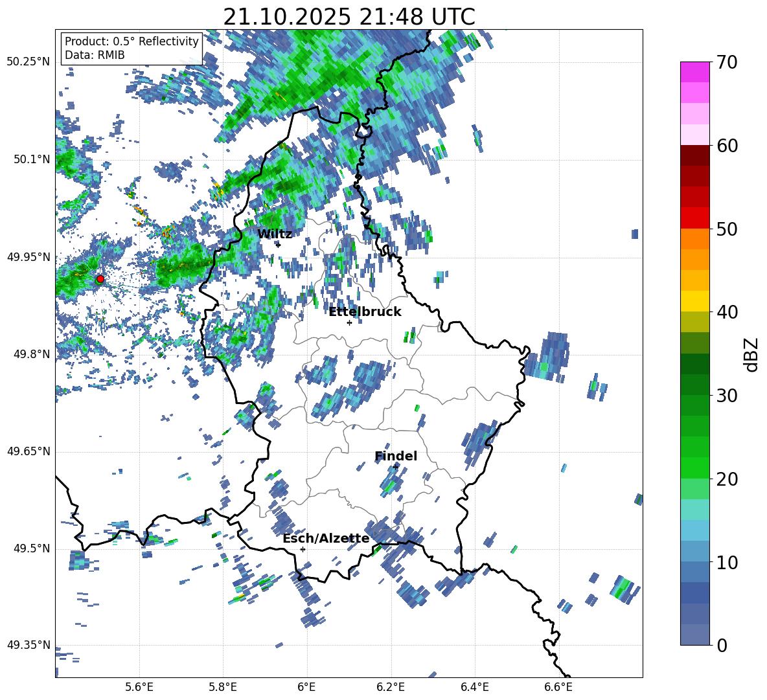Click the Wiltz city label
Image resolution: width=767 pixels, height=700 pixels.
pos(275,234)
